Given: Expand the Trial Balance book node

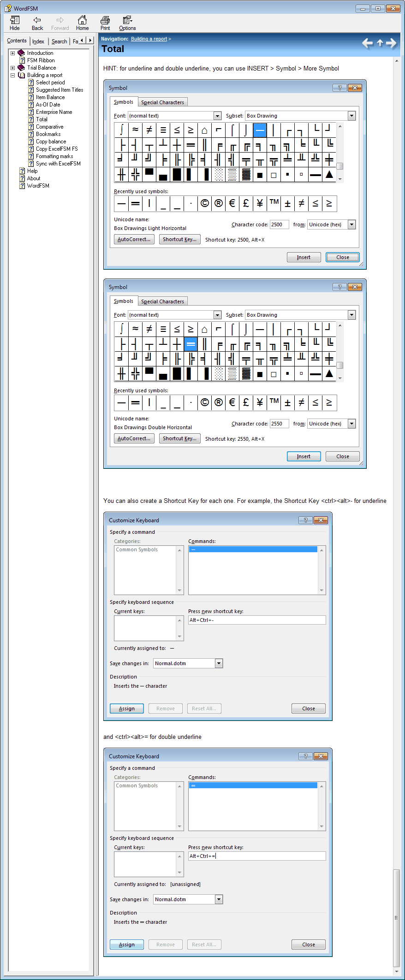Looking at the screenshot, I should click(13, 68).
